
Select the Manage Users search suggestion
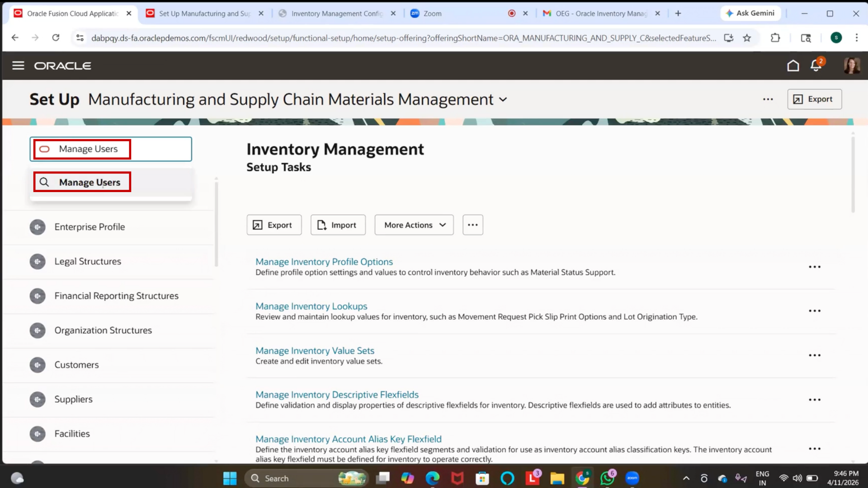tap(111, 182)
